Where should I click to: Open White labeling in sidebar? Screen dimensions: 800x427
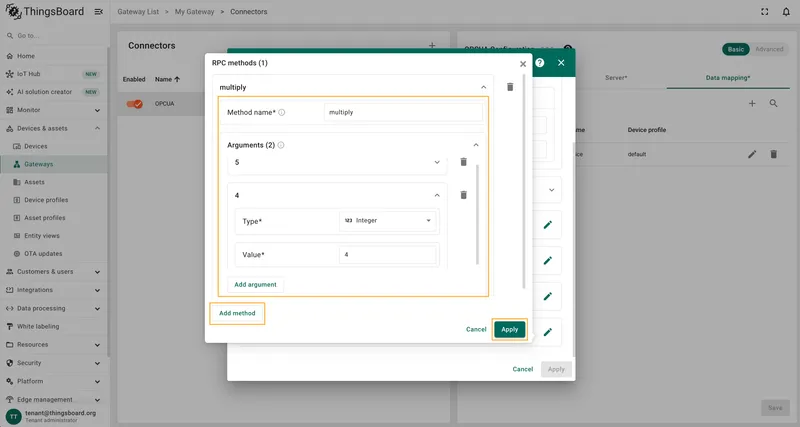[54, 326]
